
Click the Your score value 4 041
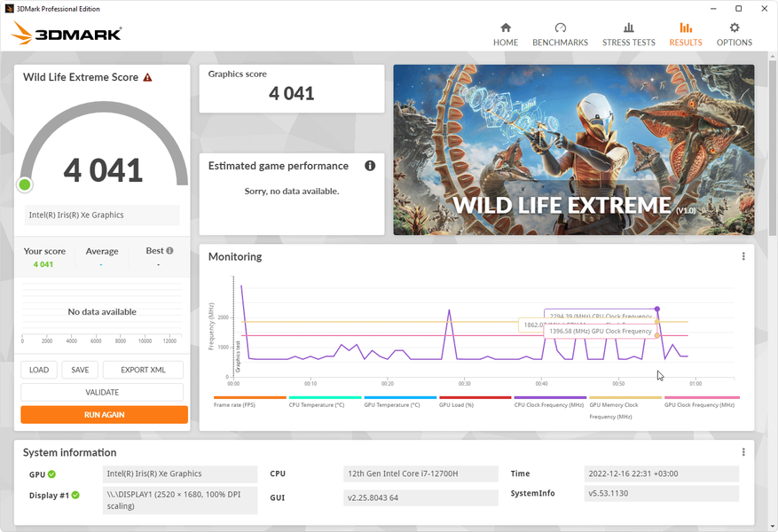click(43, 265)
